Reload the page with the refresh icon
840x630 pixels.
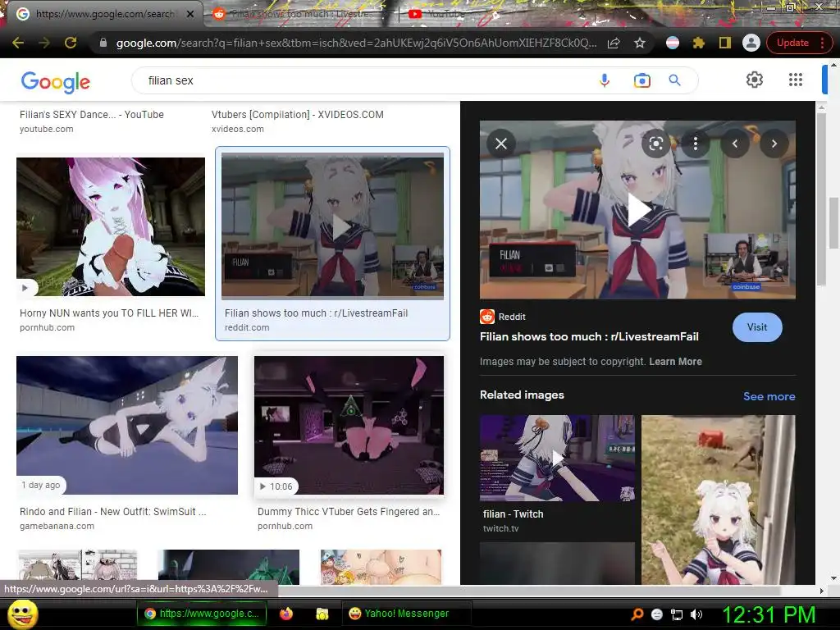(x=71, y=43)
